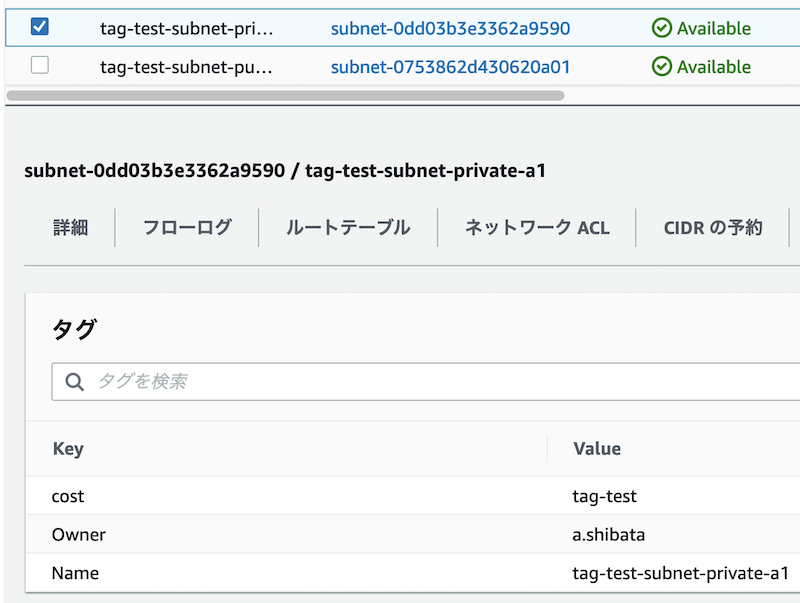This screenshot has height=603, width=800.
Task: Click the magnifier icon in tag search
Action: point(74,382)
